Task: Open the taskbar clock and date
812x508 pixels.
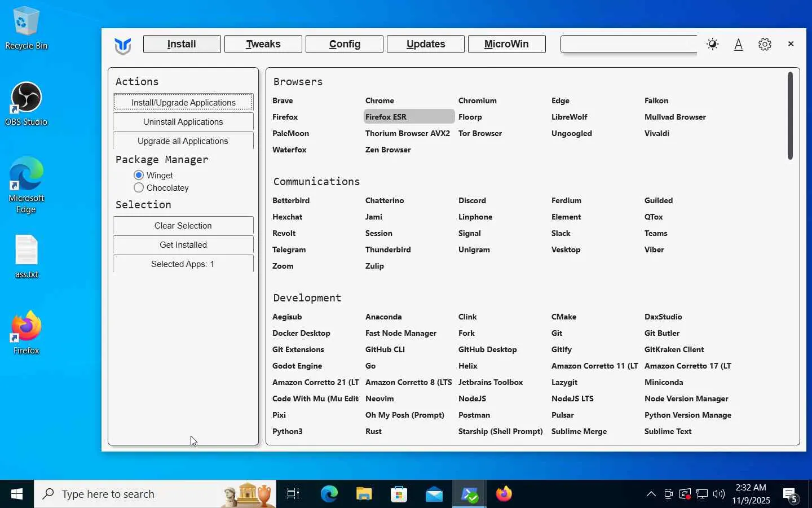Action: [x=751, y=494]
